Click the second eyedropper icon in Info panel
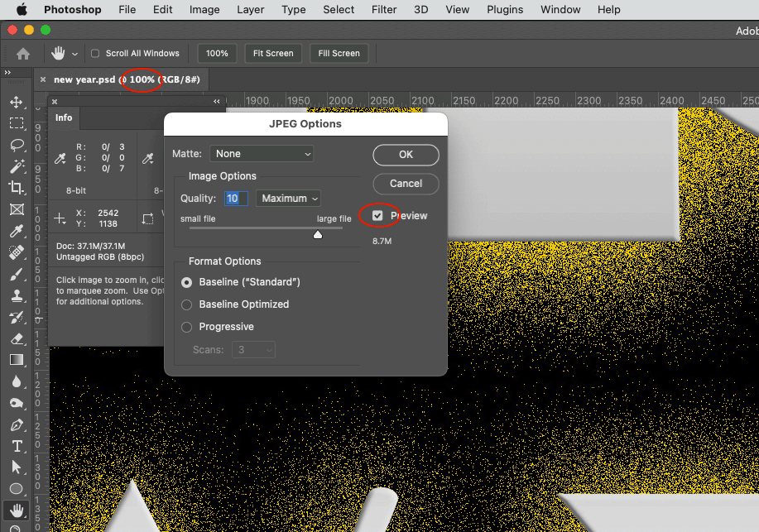The width and height of the screenshot is (759, 532). click(147, 158)
